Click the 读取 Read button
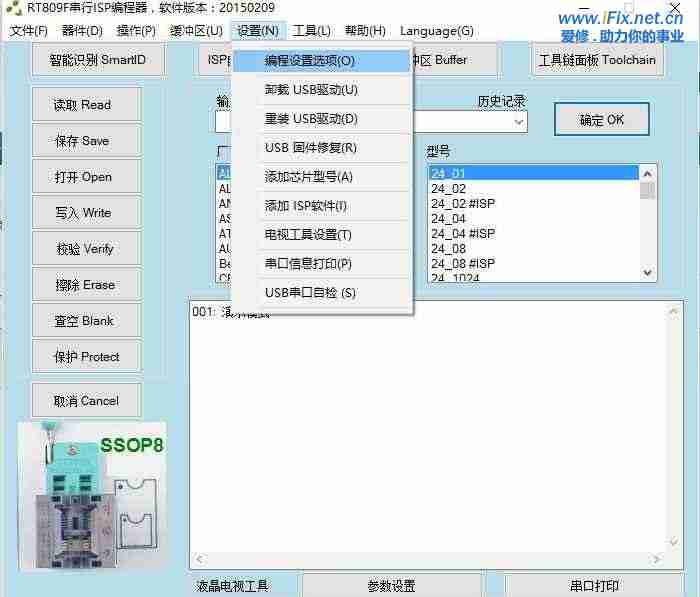Screen dimensions: 700x597 [x=87, y=104]
